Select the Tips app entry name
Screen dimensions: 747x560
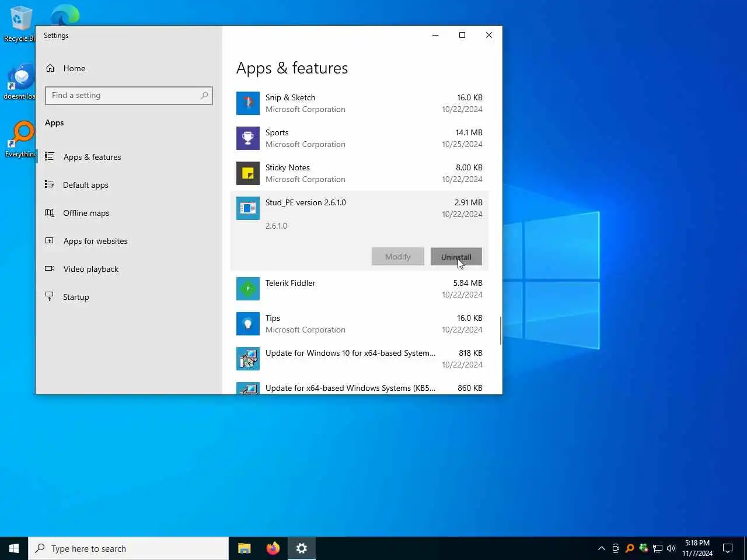(x=273, y=318)
